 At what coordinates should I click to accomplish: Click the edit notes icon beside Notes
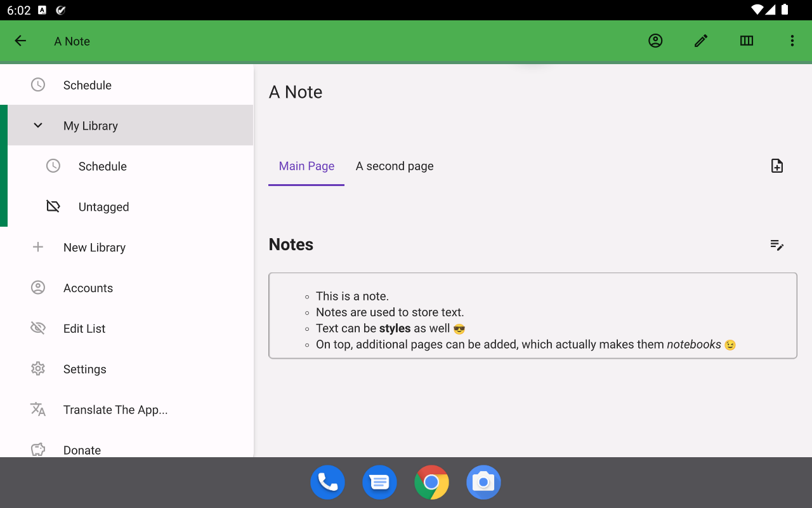tap(777, 245)
